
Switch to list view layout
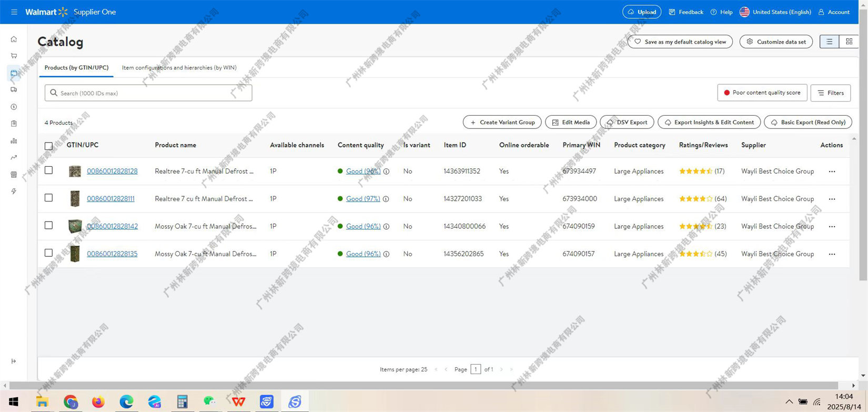point(830,42)
